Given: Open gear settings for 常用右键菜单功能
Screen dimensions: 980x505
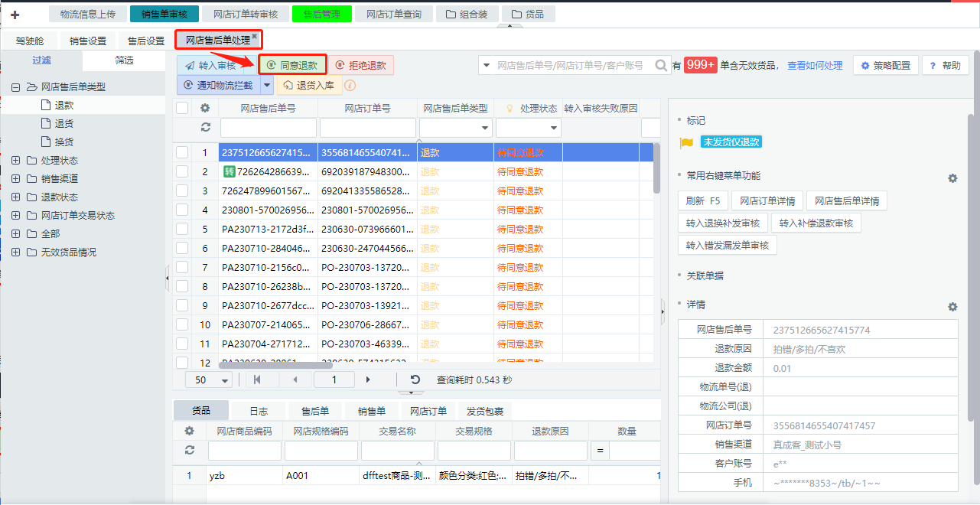Looking at the screenshot, I should coord(952,178).
